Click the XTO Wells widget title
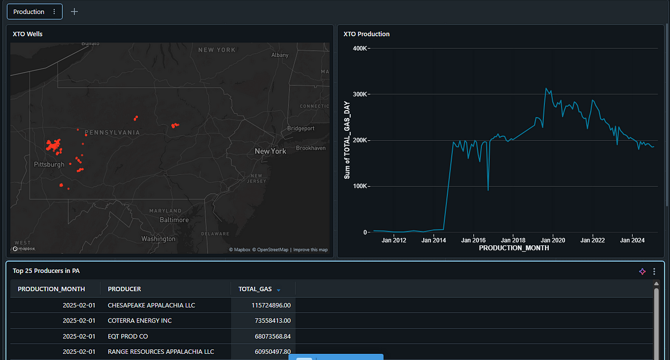Screen dimensions: 670x360 coord(27,34)
